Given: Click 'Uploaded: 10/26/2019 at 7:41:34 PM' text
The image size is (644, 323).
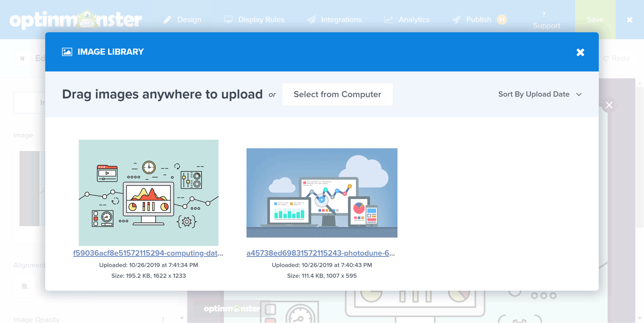Looking at the screenshot, I should 148,265.
